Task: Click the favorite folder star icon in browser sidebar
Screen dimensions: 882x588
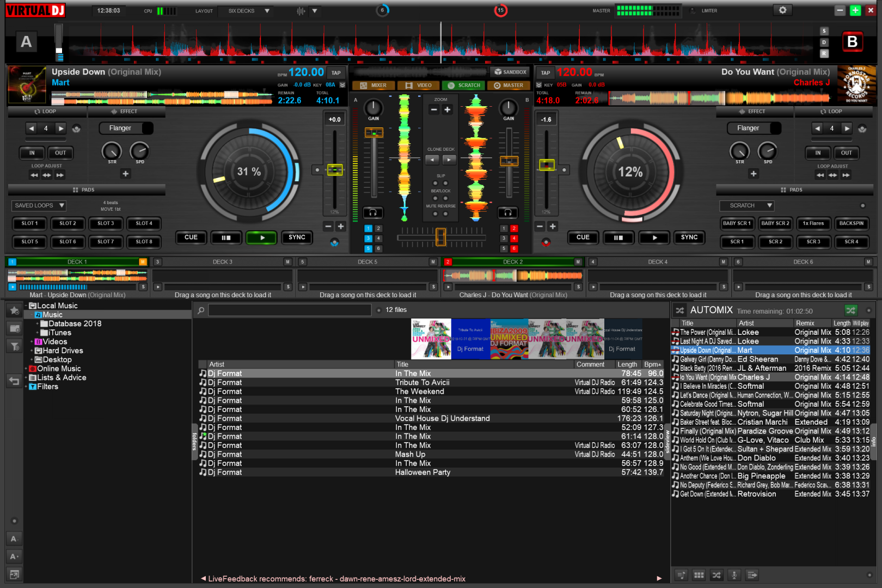Action: click(14, 310)
